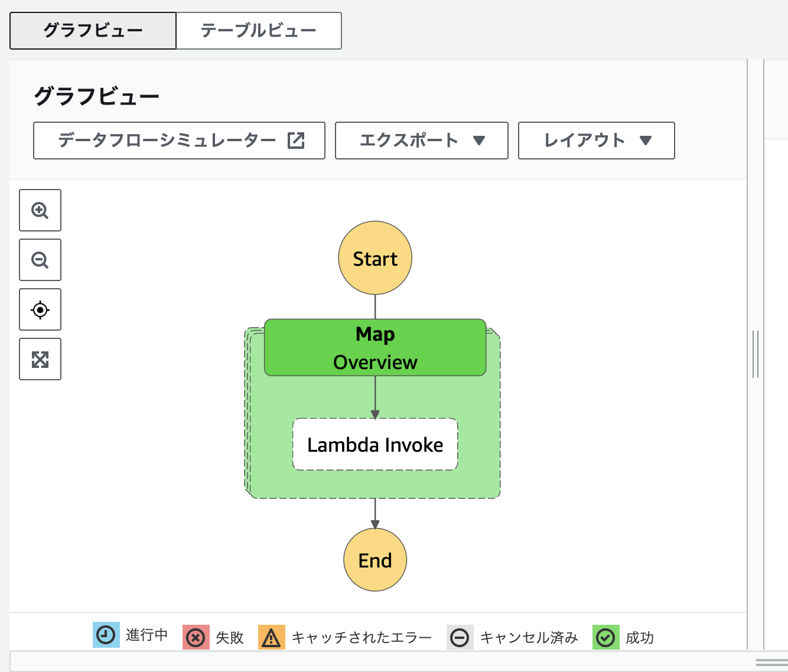
Task: Open the レイアウト dropdown
Action: tap(595, 141)
